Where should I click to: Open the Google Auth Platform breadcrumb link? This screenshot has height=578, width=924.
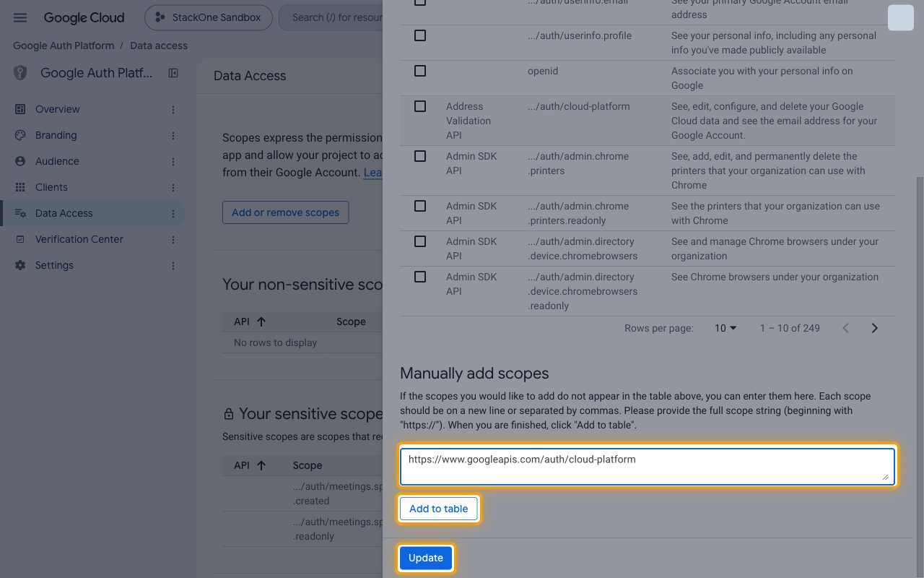[64, 46]
